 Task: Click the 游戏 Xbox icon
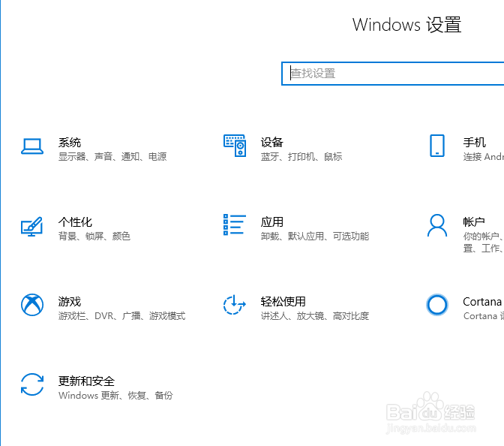click(32, 305)
